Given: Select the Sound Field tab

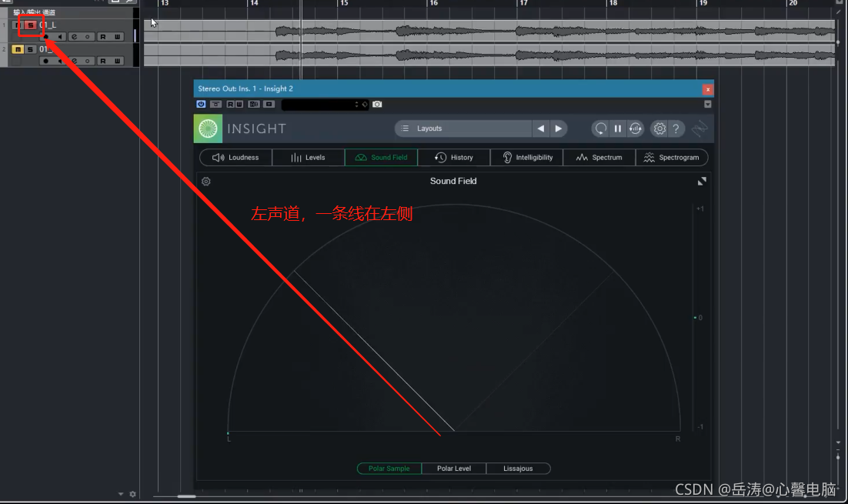Looking at the screenshot, I should point(381,158).
